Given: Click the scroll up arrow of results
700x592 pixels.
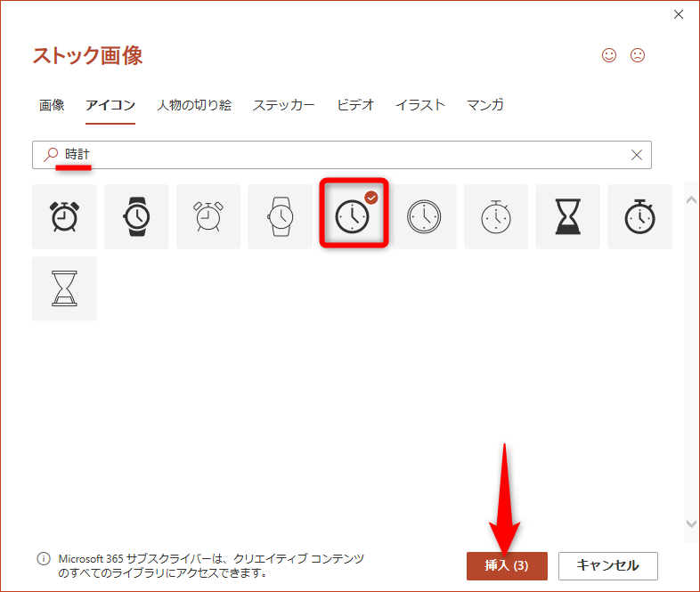Looking at the screenshot, I should (x=691, y=200).
